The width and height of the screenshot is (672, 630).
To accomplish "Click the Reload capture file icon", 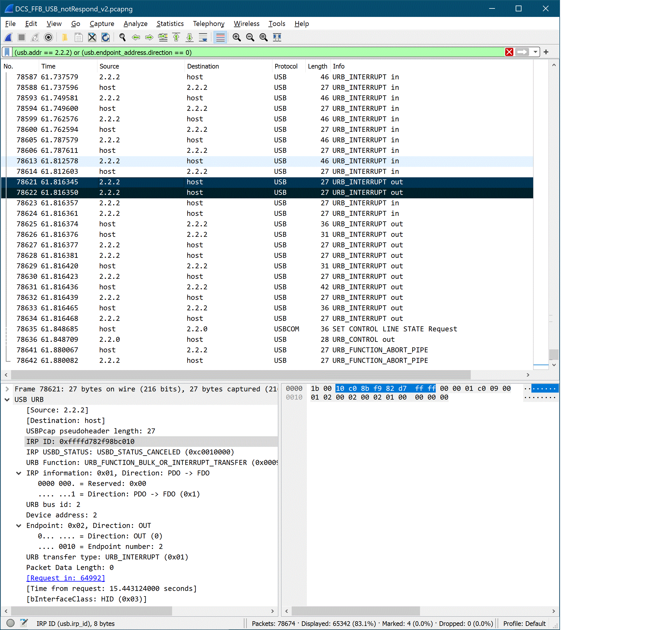I will coord(106,37).
